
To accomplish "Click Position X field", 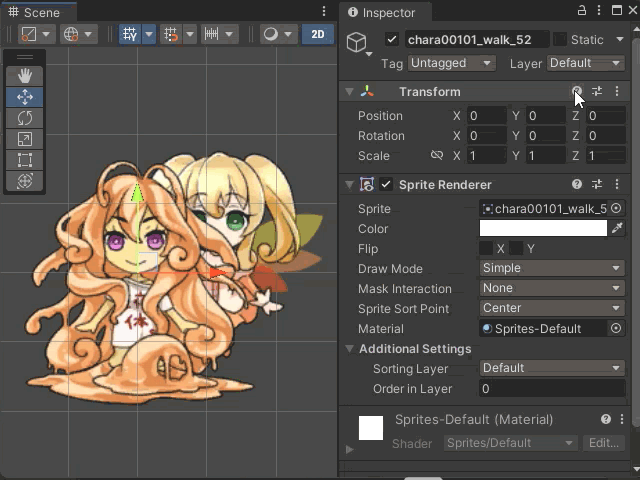I will click(487, 116).
